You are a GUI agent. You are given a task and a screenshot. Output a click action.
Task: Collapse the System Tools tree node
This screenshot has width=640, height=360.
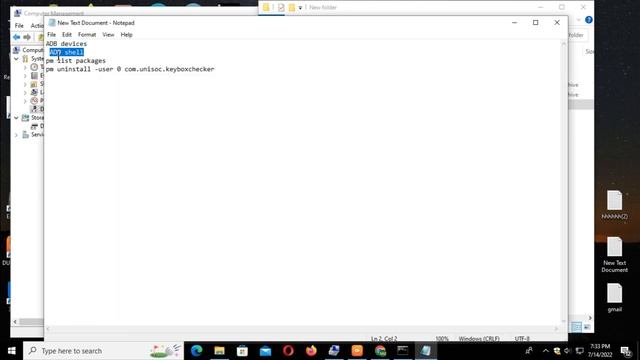point(16,59)
